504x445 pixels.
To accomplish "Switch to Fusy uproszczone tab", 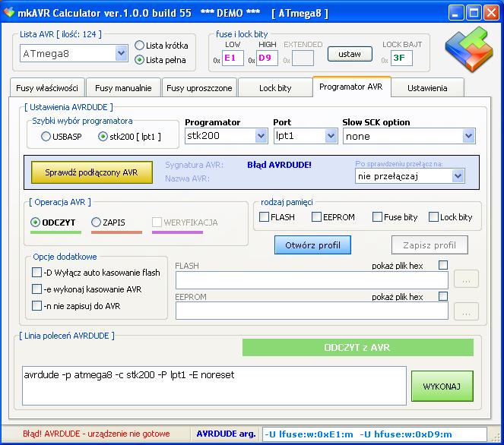I will pyautogui.click(x=199, y=88).
